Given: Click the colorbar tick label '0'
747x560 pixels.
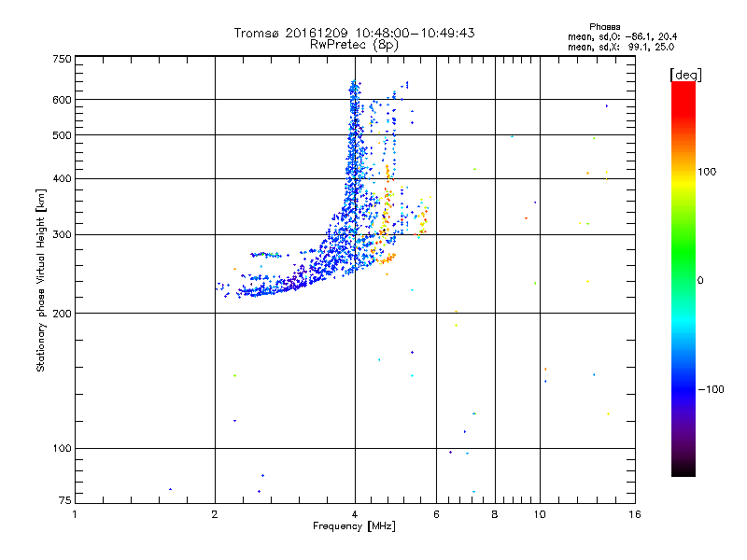Looking at the screenshot, I should click(x=700, y=281).
